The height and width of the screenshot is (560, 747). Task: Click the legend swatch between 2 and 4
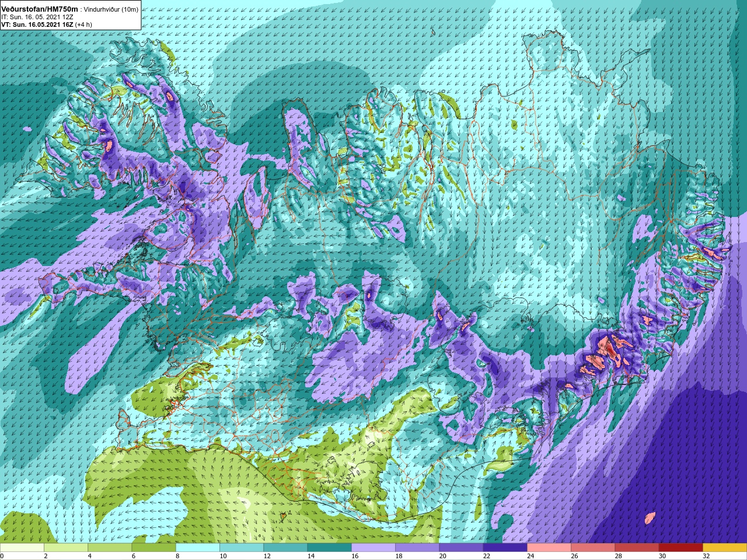click(66, 548)
